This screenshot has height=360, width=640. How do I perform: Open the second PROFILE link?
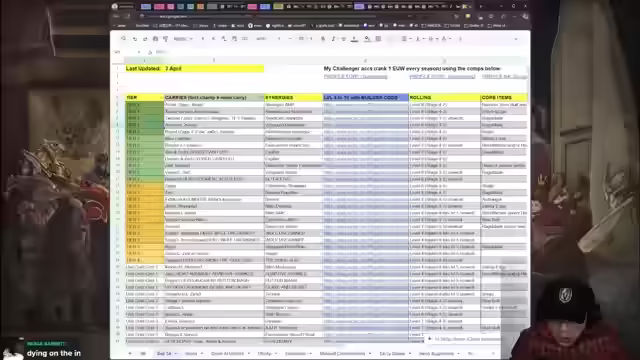click(442, 76)
